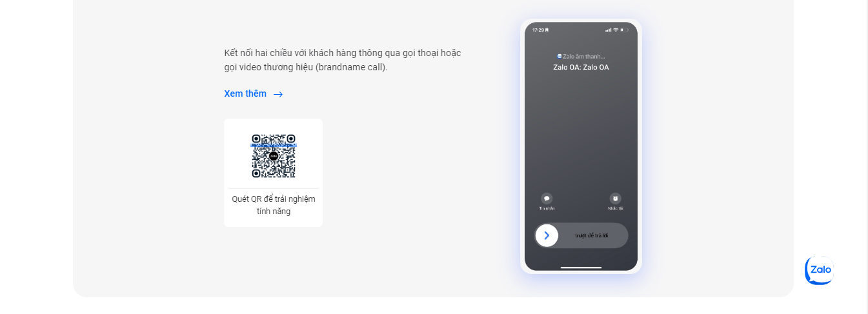Click the 'trượt để trả lời' slider track
This screenshot has width=868, height=314.
pyautogui.click(x=581, y=235)
